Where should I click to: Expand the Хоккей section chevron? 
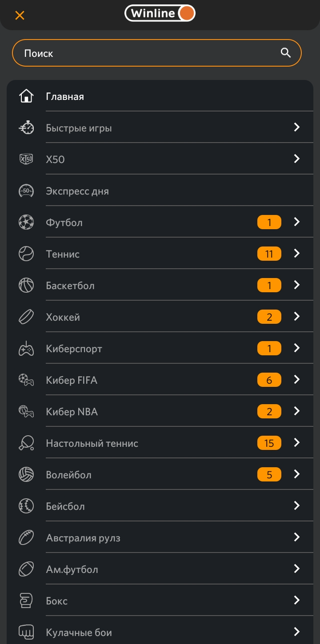click(297, 316)
